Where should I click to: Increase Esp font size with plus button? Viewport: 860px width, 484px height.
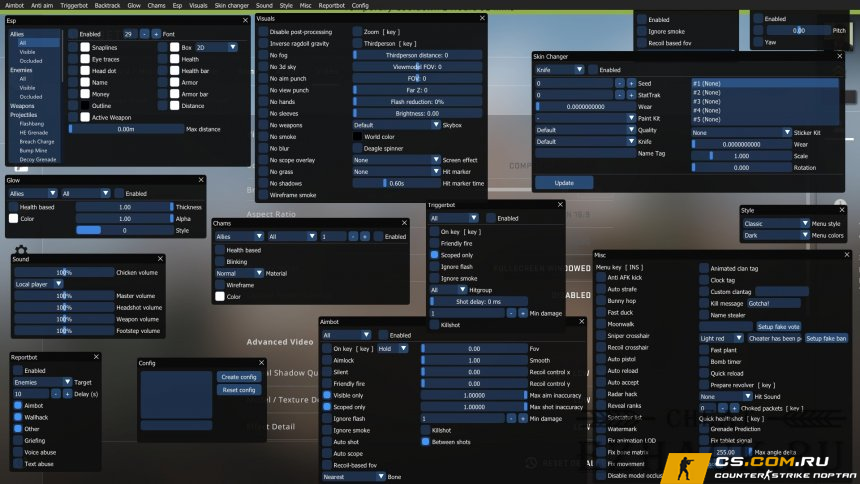(x=156, y=34)
